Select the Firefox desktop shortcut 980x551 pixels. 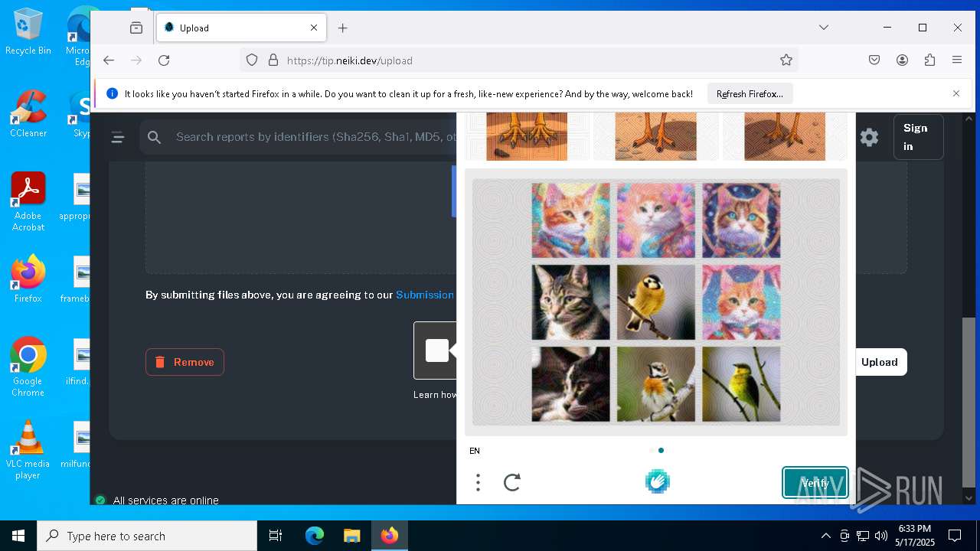point(28,279)
